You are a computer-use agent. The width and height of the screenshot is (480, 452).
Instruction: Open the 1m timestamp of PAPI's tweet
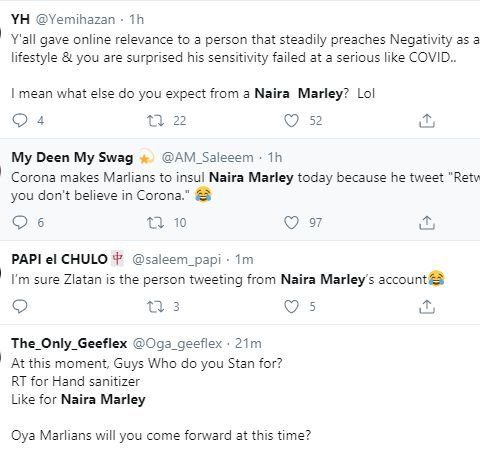(x=244, y=259)
